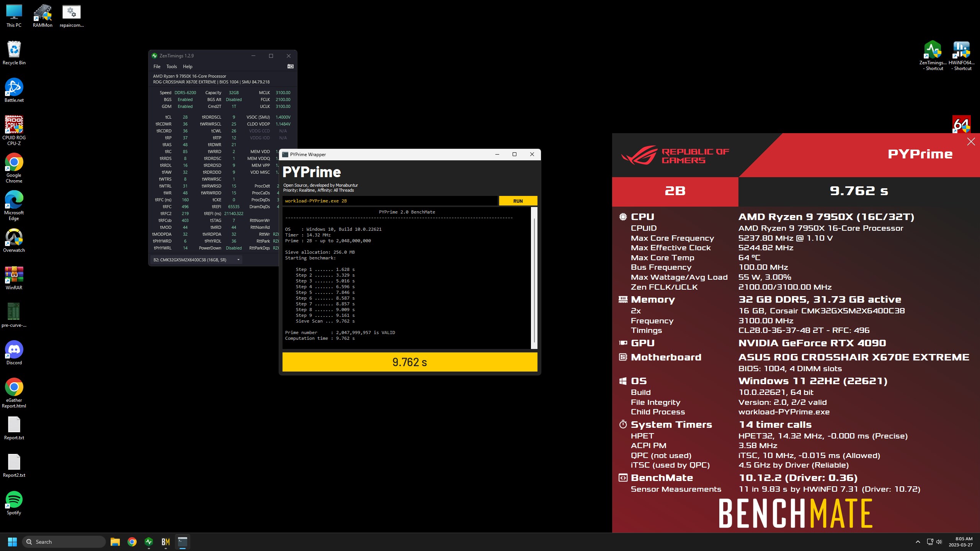Launch Spotify from the desktop
980x551 pixels.
[x=14, y=503]
